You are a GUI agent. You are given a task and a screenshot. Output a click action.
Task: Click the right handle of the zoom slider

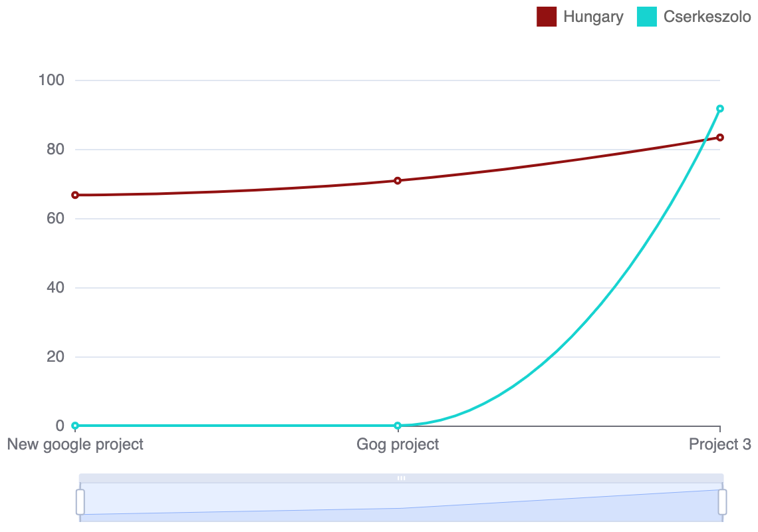coord(722,502)
